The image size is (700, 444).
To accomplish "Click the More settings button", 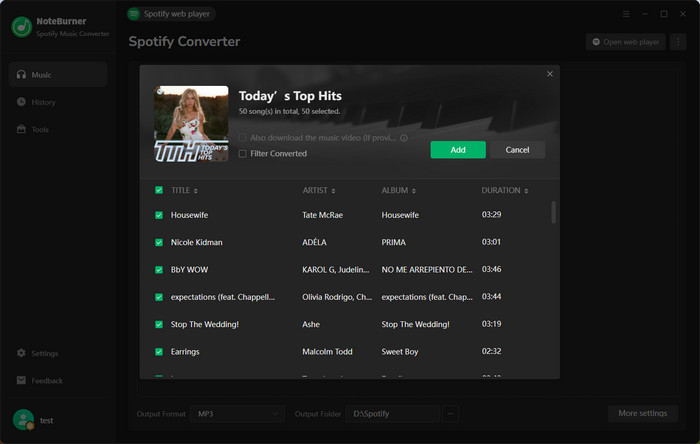I will point(642,413).
